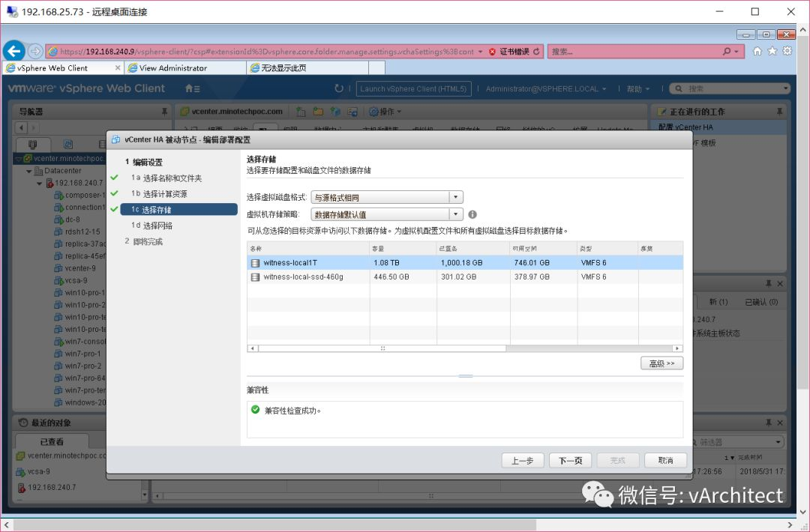Switch to VMs and Templates navigator icon

(67, 145)
